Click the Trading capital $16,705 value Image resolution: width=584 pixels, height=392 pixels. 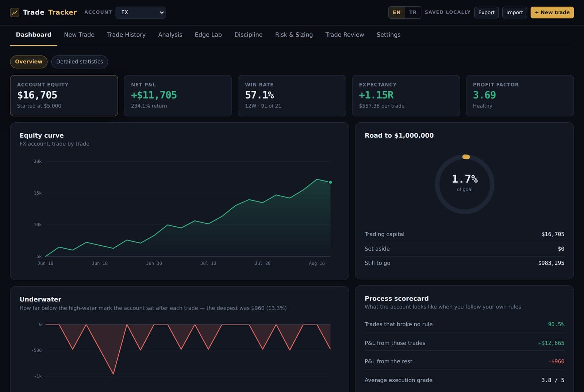pos(553,234)
